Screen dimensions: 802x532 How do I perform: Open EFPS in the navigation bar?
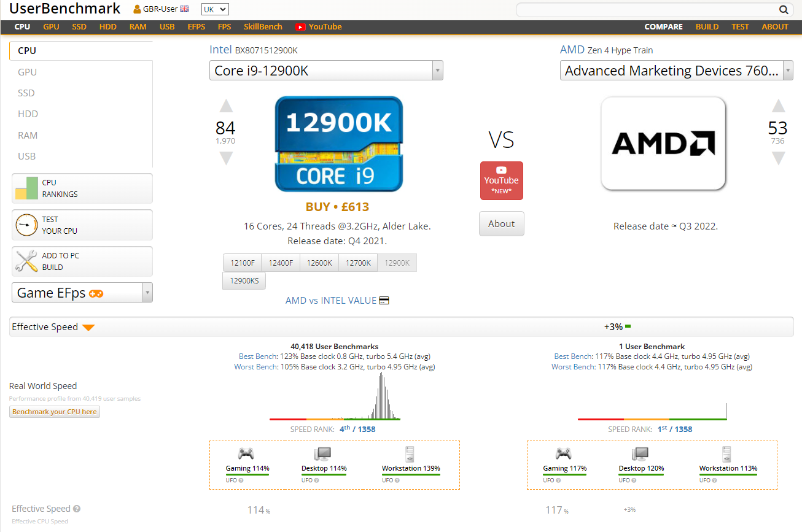pos(197,27)
